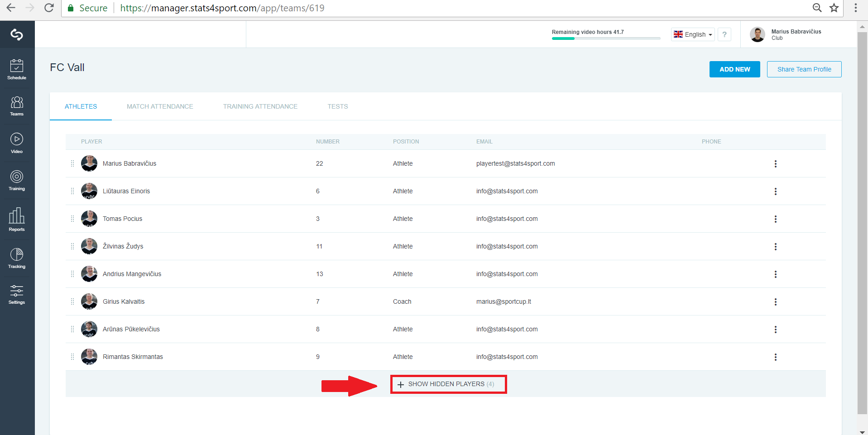Bookmark this page with the star icon
This screenshot has width=868, height=435.
coord(834,8)
